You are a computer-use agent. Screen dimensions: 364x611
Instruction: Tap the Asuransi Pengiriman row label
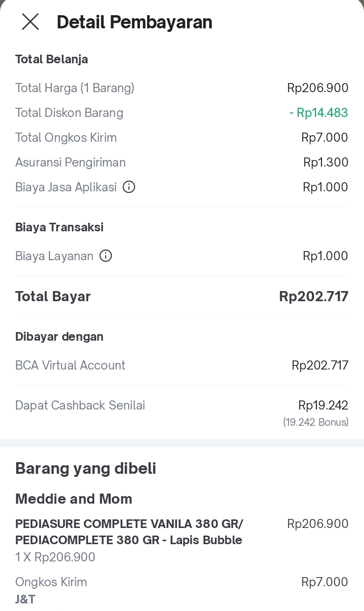(x=70, y=162)
